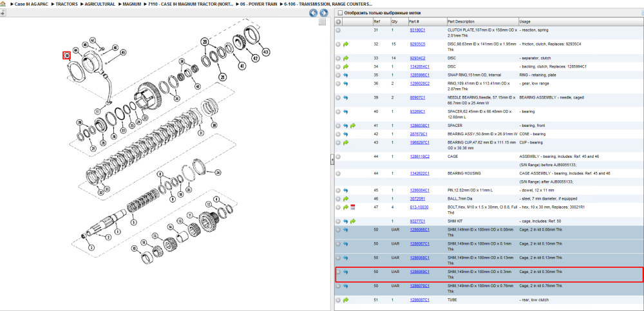Open part number link 93277C1 for the shim kit
Viewport: 644px width, 311px height.
417,221
